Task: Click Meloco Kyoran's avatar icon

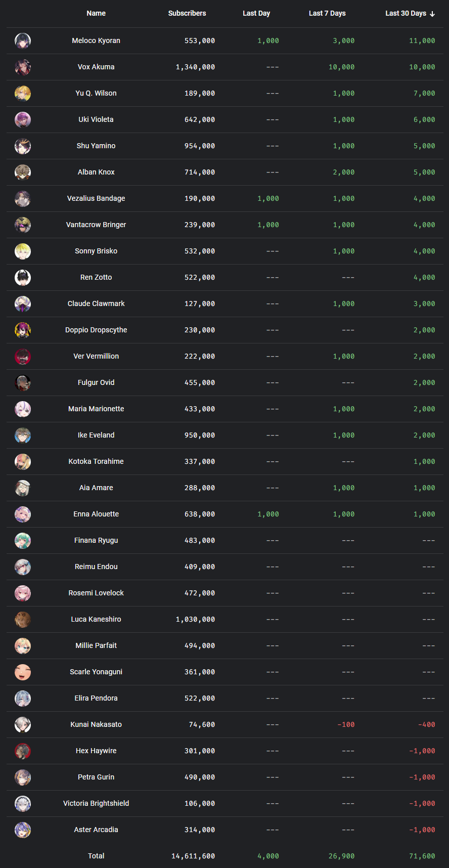Action: pos(23,41)
